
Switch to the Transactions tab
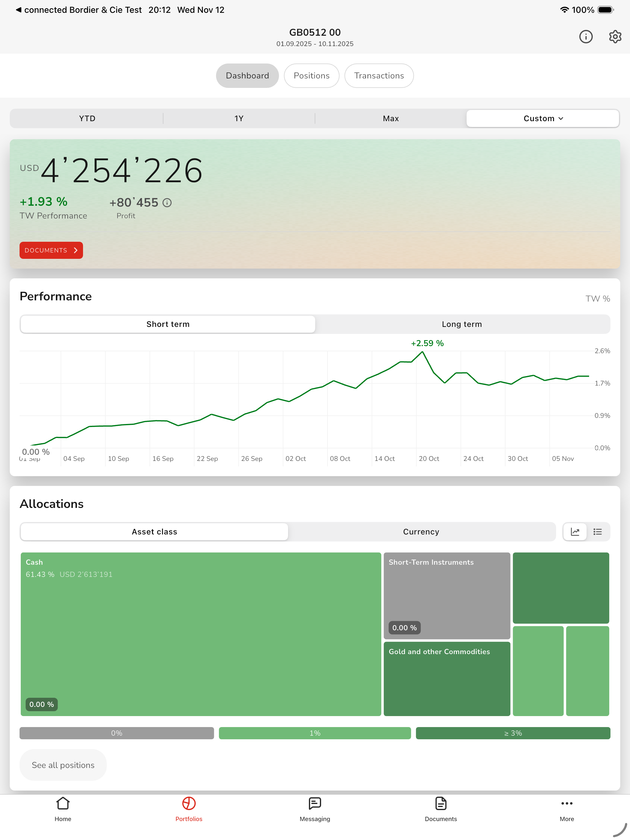[379, 76]
